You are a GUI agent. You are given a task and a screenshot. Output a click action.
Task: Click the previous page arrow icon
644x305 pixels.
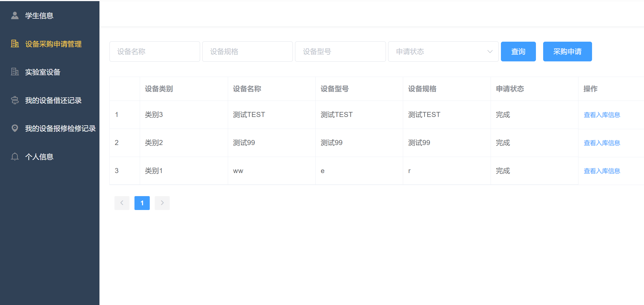point(122,203)
